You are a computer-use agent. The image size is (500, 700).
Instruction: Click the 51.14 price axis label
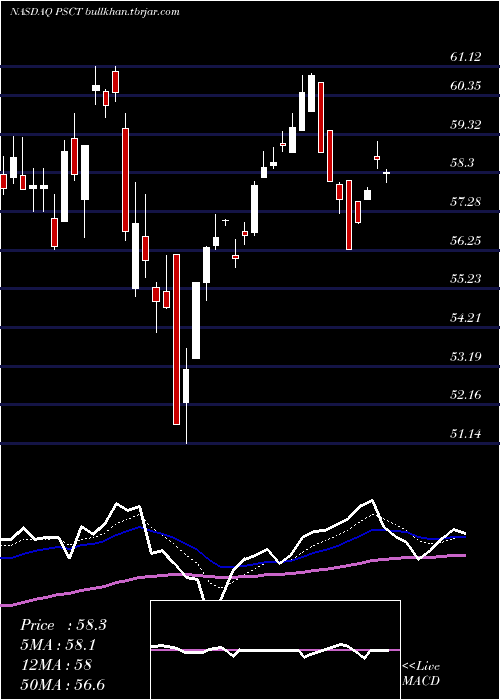tap(466, 433)
